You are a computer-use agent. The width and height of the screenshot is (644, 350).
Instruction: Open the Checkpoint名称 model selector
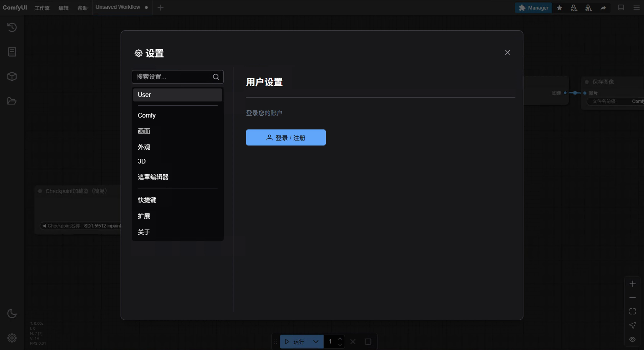pos(82,226)
